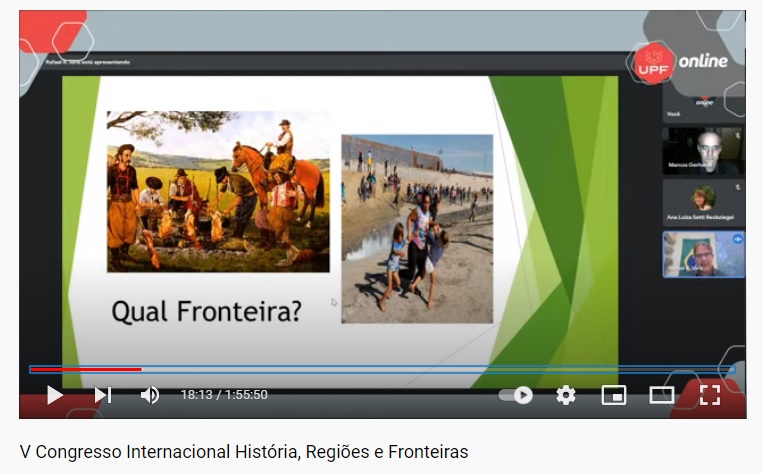Click the 18:13 / 1:55:50 time display
The image size is (763, 473).
click(x=224, y=395)
